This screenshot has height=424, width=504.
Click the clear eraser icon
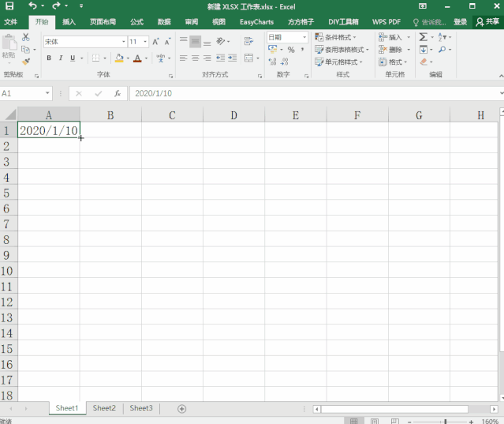(x=424, y=62)
